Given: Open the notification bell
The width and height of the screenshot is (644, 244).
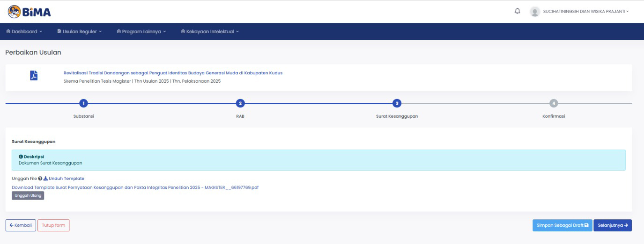Looking at the screenshot, I should (x=518, y=11).
